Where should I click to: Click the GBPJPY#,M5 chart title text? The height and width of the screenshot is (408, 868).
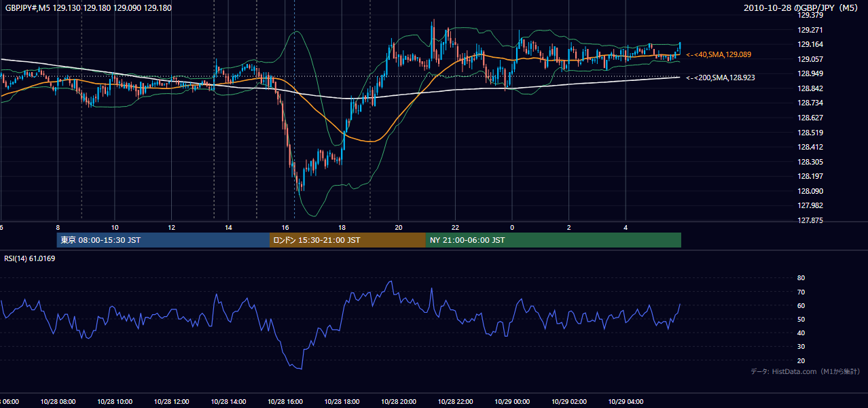[88, 8]
